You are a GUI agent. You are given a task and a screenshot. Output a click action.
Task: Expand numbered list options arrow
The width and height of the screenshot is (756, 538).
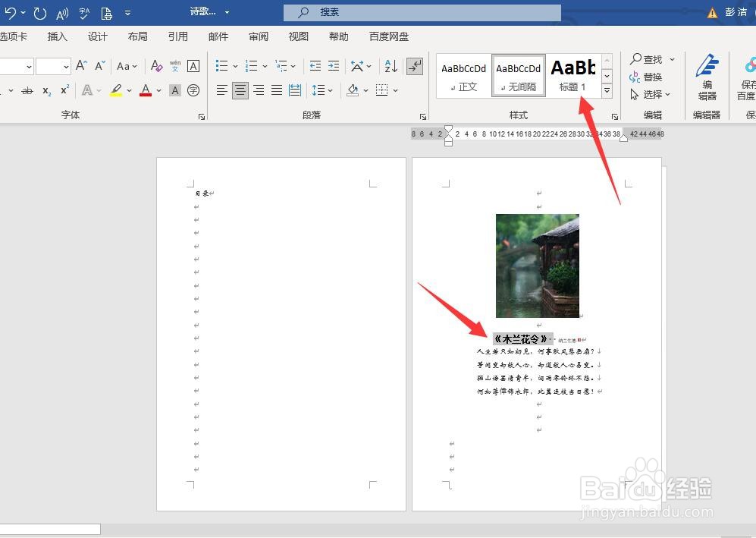coord(265,66)
